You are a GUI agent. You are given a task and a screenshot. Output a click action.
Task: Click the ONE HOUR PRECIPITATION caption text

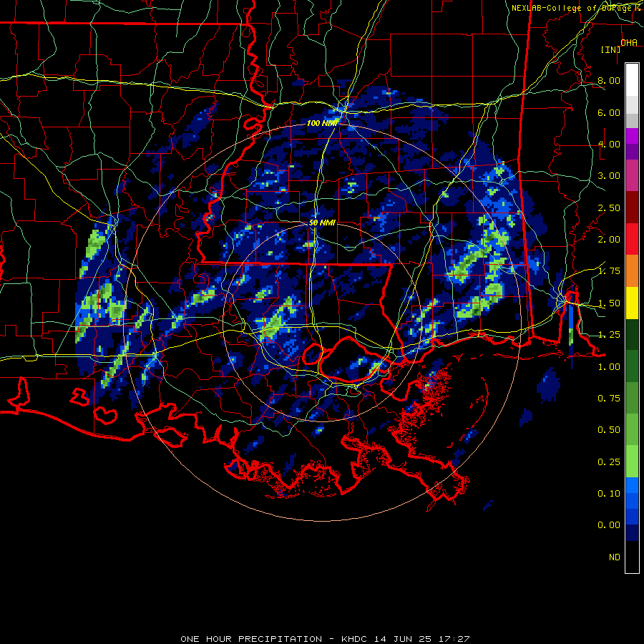[251, 639]
